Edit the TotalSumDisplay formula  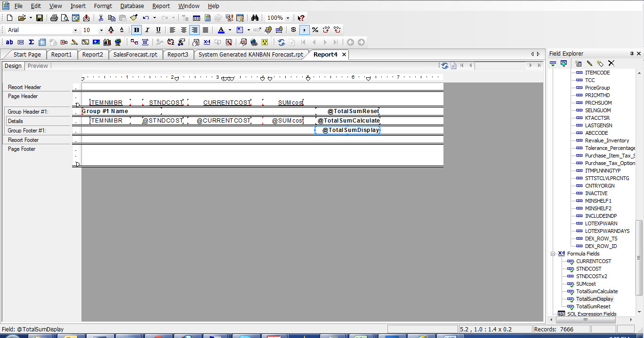tap(589, 63)
